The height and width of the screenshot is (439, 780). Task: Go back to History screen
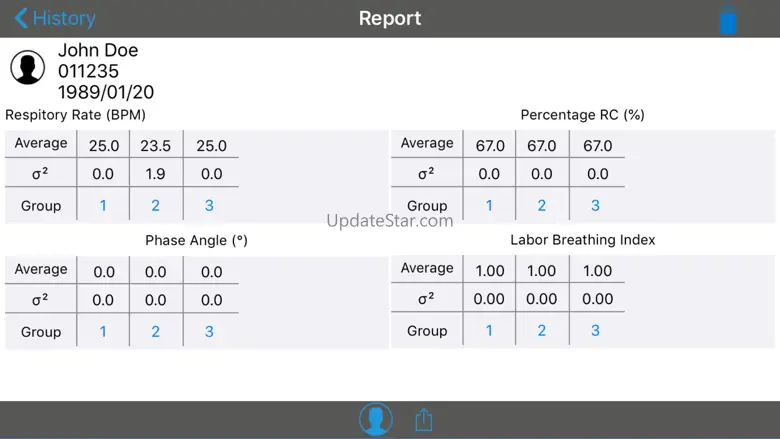[x=54, y=18]
